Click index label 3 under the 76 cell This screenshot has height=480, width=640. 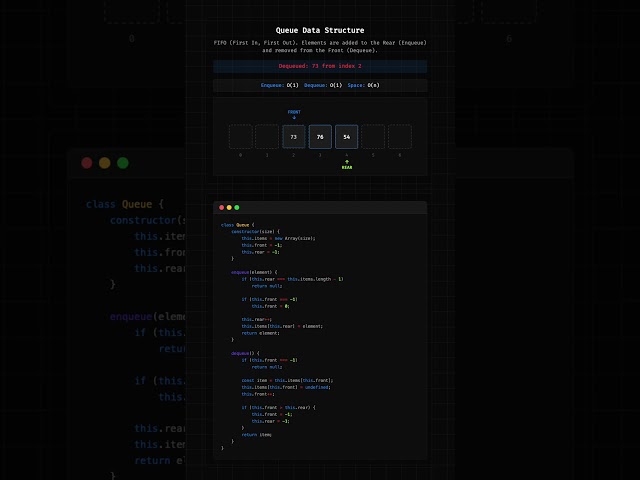tap(320, 155)
